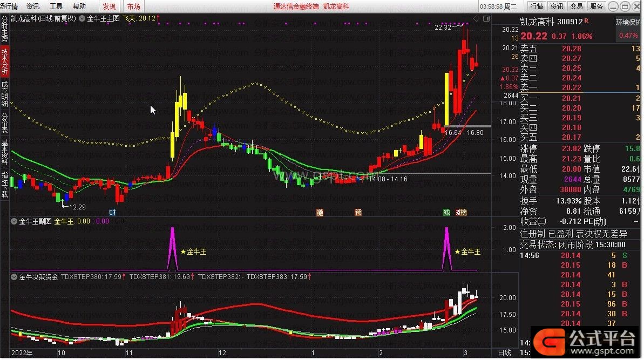Viewport: 644px width, 360px height.
Task: Expand the 金牛王副图 indicator dropdown arrow
Action: pyautogui.click(x=14, y=221)
